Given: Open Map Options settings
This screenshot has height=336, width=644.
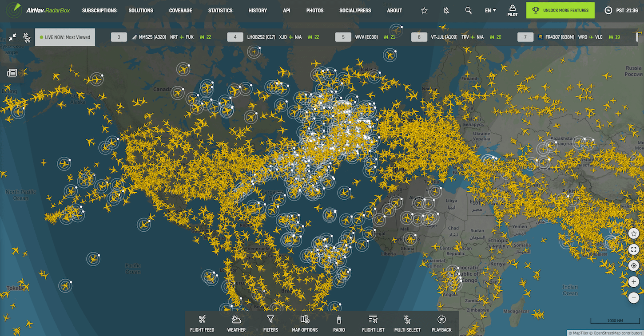Looking at the screenshot, I should click(305, 323).
